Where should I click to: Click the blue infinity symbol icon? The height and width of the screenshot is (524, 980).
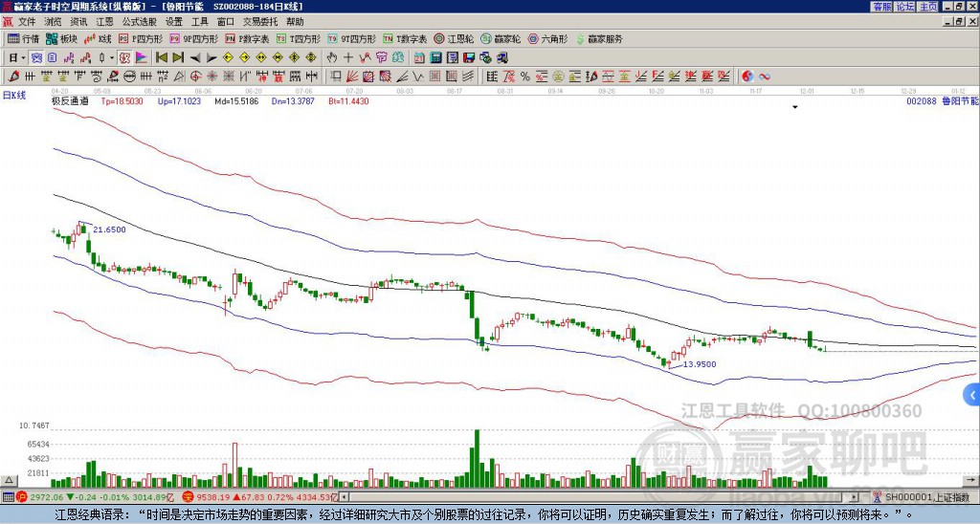tap(765, 76)
